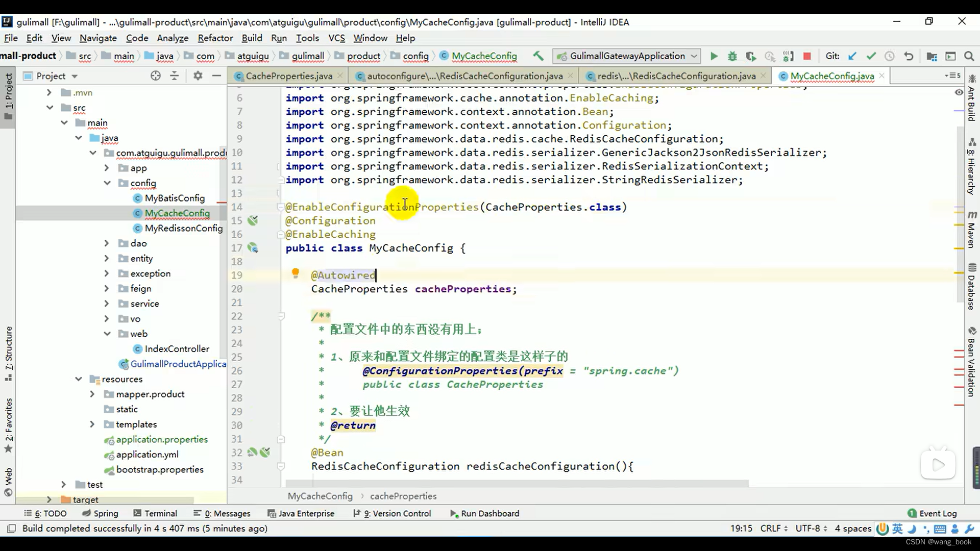Run GulimallGatewayApplication with the green play icon

pos(714,56)
